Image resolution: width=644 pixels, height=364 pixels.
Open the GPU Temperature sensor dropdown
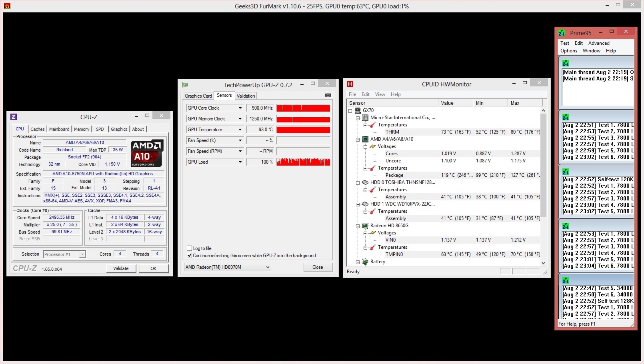(x=240, y=130)
